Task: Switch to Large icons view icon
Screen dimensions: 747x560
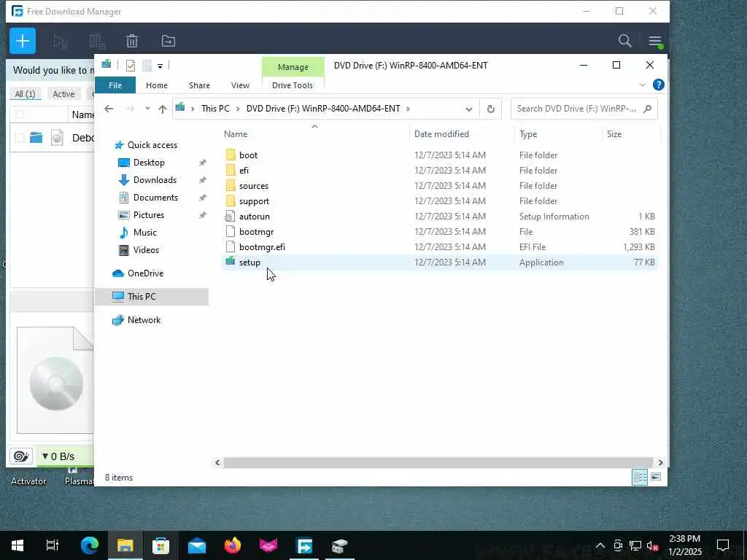Action: [656, 477]
